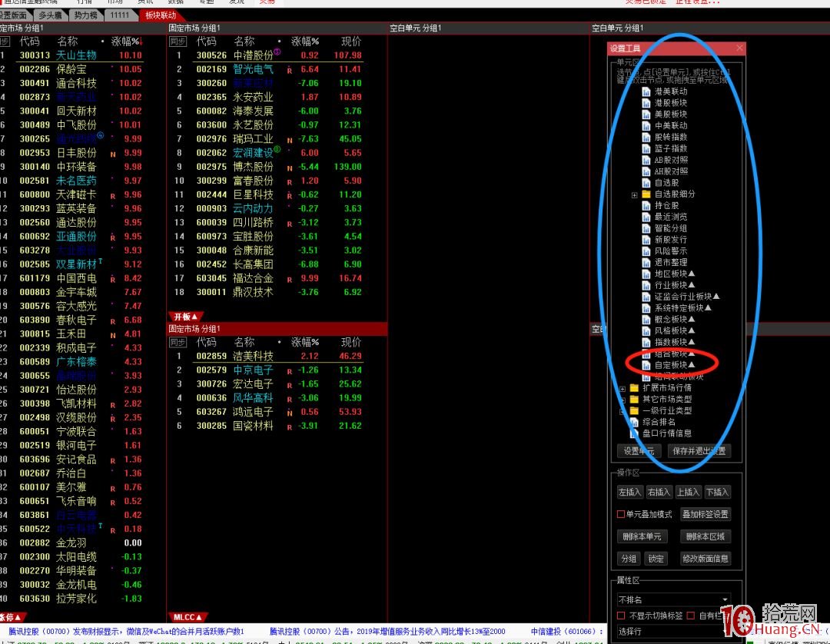Screen dimensions: 830x644
Task: Click the 同步 sync icon above 中潜股份
Action: pos(178,41)
